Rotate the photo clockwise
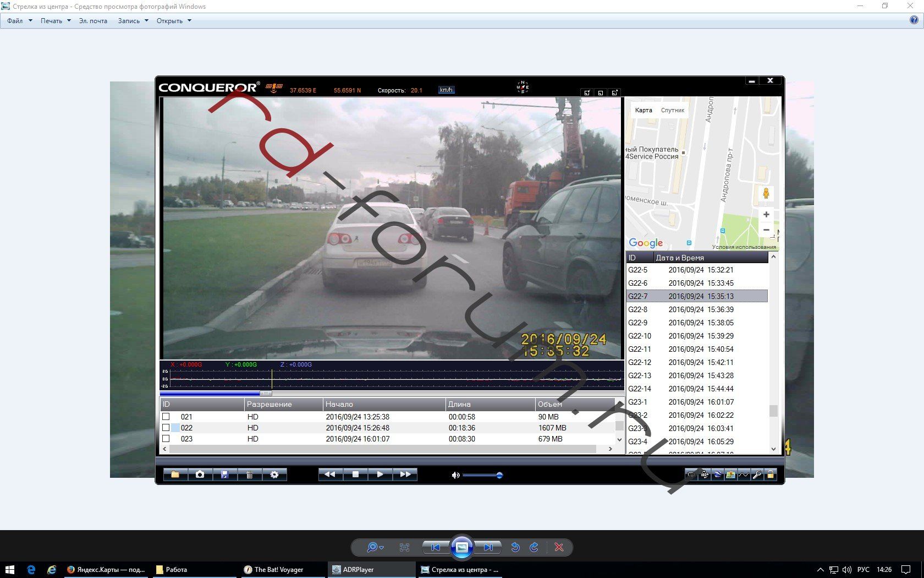This screenshot has height=578, width=924. pyautogui.click(x=534, y=547)
